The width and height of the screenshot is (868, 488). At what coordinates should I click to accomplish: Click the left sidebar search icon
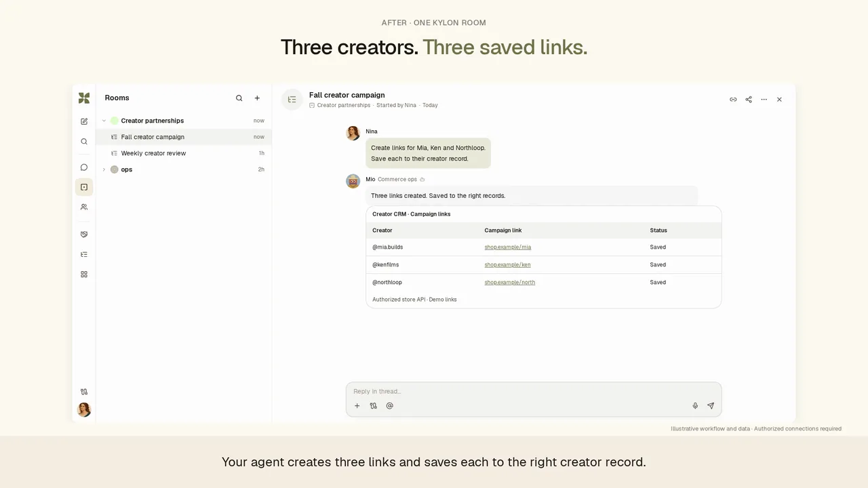[84, 142]
